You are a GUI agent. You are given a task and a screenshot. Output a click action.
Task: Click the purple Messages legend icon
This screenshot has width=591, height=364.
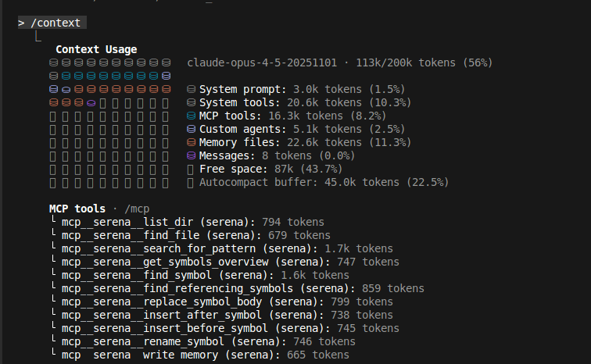tap(191, 155)
